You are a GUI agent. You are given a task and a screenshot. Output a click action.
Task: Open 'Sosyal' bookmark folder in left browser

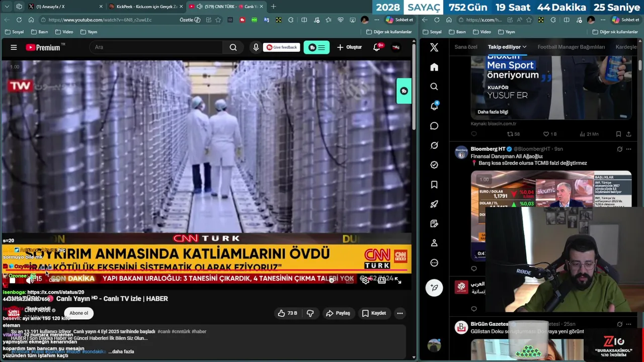14,32
